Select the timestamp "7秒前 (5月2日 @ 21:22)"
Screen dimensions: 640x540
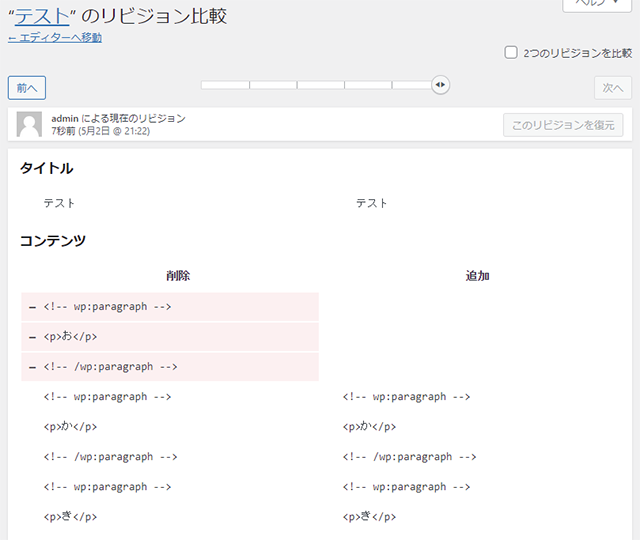click(100, 131)
